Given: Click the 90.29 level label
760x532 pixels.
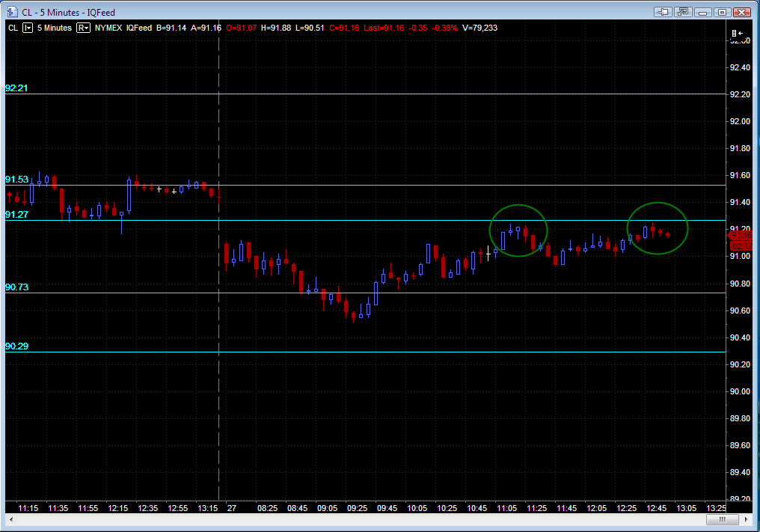Looking at the screenshot, I should [16, 346].
